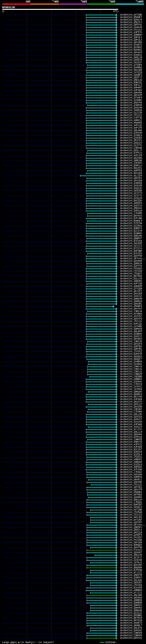The width and height of the screenshot is (146, 644).
Task: Open hit UniRef100_Q56WF6
Action: click(131, 306)
